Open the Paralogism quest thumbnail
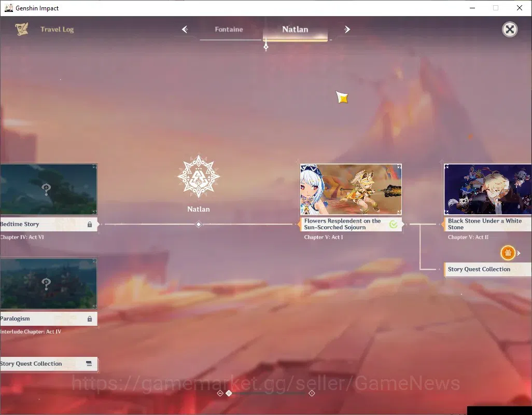Viewport: 532px width, 415px height. pos(49,284)
